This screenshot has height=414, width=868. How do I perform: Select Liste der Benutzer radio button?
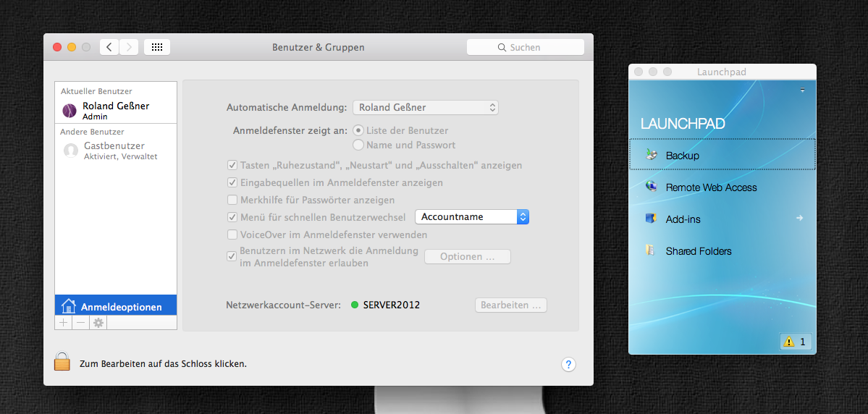click(358, 130)
